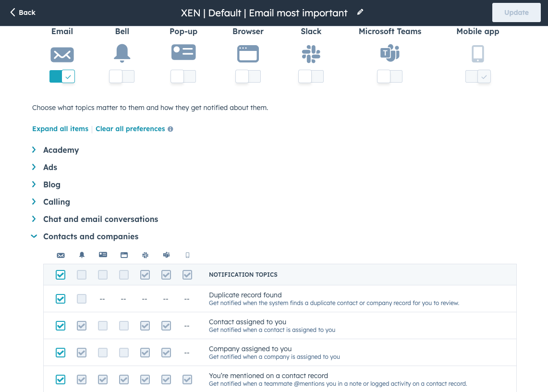Uncheck email for Duplicate record found
The image size is (548, 392).
61,299
